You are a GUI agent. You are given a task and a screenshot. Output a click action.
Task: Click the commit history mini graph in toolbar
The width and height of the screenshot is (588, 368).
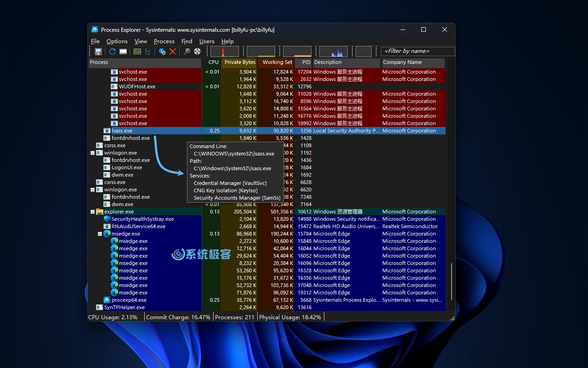click(261, 52)
